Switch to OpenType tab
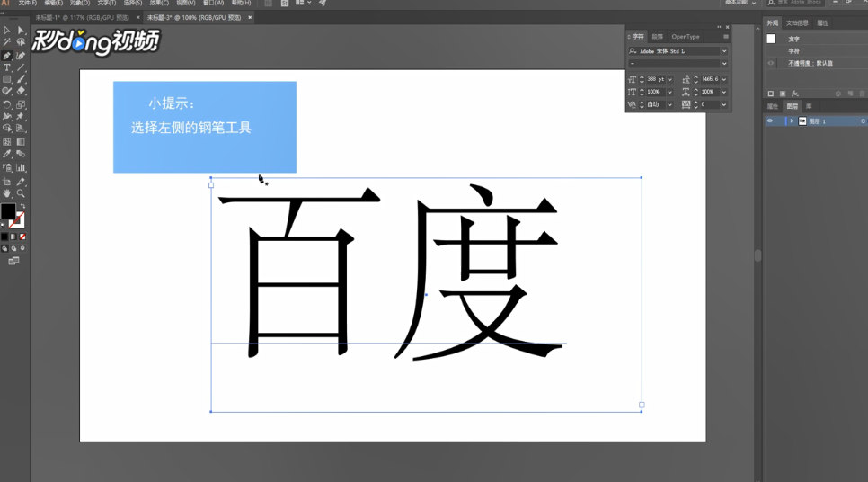 (x=686, y=37)
